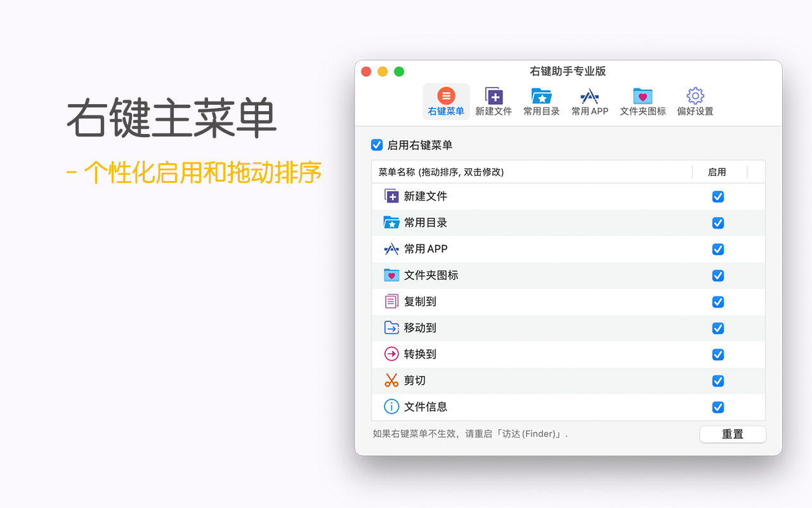Select the 移动到 row label
Image resolution: width=812 pixels, height=508 pixels.
click(420, 328)
